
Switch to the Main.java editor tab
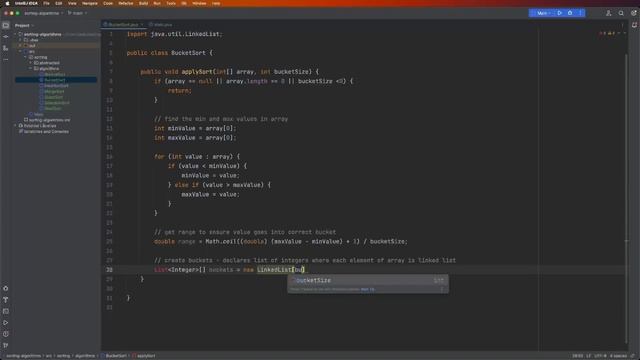click(x=161, y=25)
